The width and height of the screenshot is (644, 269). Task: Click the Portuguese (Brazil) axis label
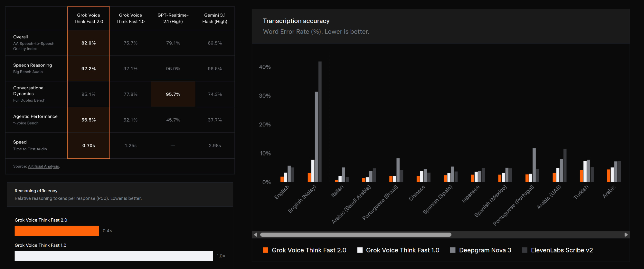pyautogui.click(x=380, y=203)
